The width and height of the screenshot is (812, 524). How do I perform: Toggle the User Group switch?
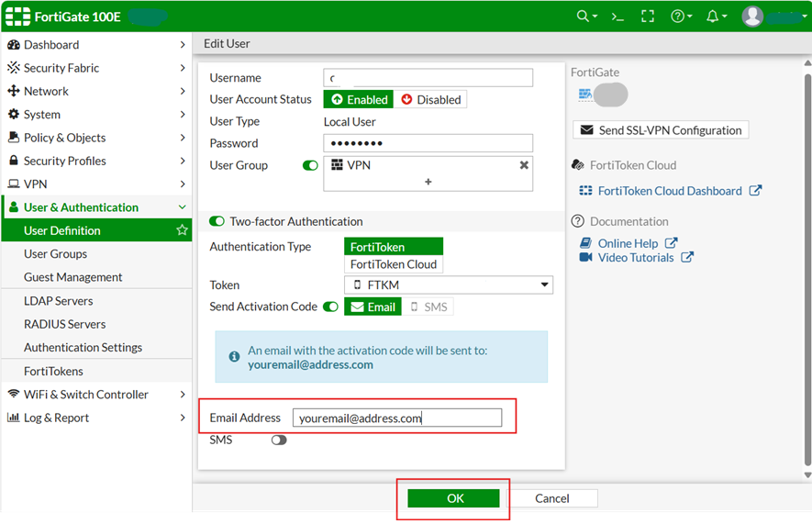[310, 165]
